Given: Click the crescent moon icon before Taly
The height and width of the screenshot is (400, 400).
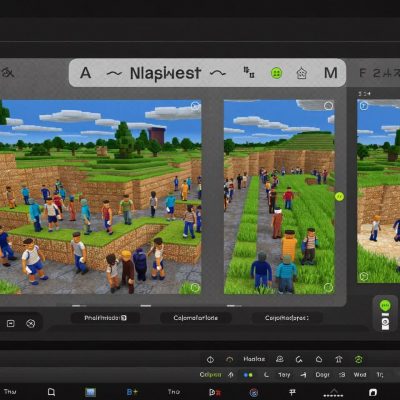Looking at the screenshot, I should 266,375.
